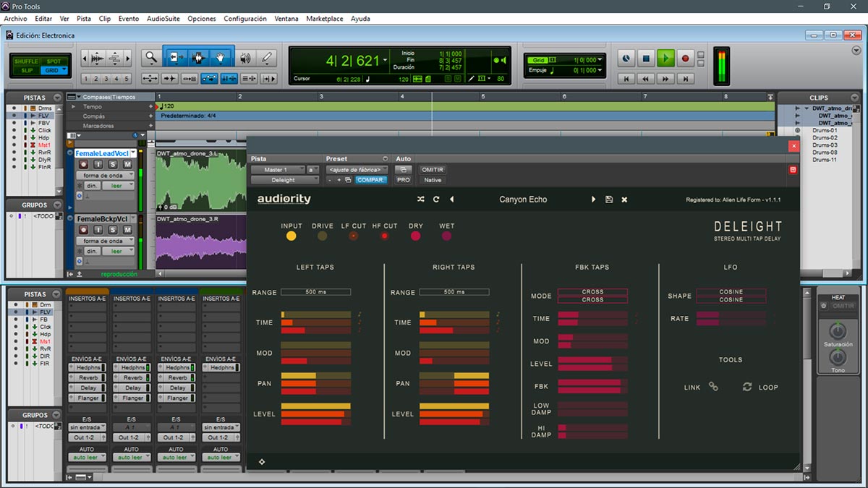Enable SHUFFLE edit mode

coord(27,61)
